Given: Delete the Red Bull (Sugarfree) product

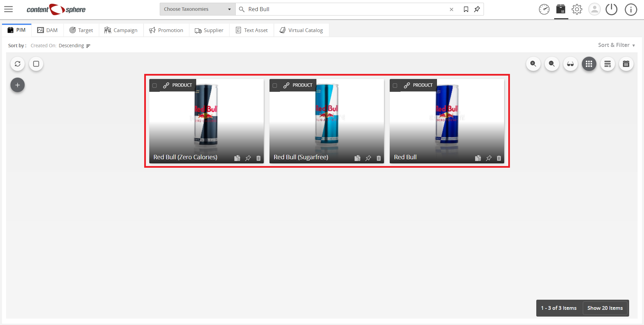Looking at the screenshot, I should coord(379,158).
